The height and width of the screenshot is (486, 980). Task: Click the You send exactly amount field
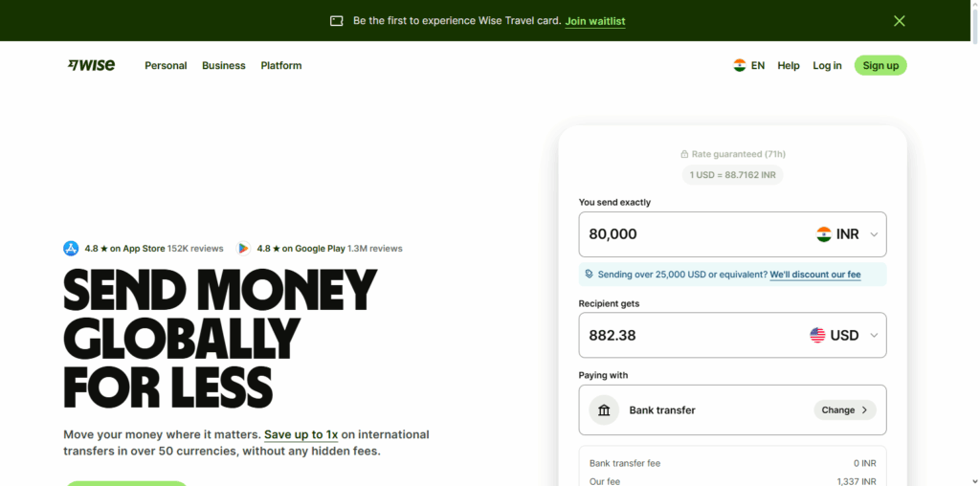pyautogui.click(x=689, y=234)
